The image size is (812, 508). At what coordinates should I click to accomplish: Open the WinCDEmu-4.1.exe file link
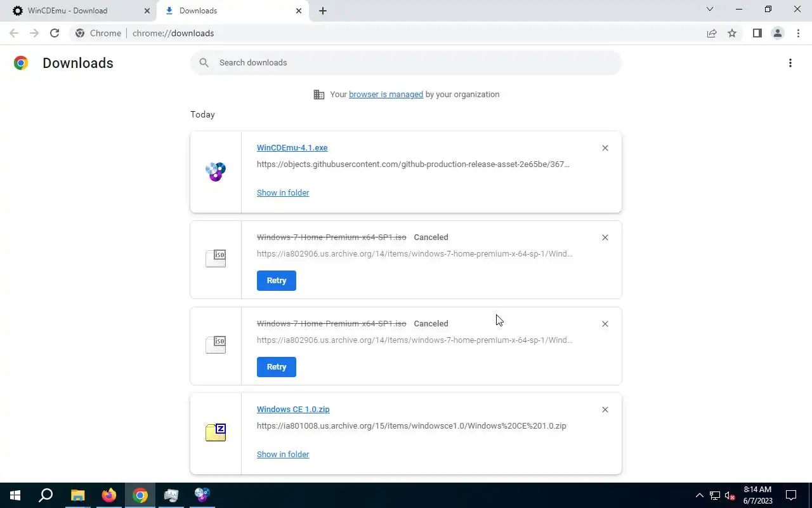292,148
